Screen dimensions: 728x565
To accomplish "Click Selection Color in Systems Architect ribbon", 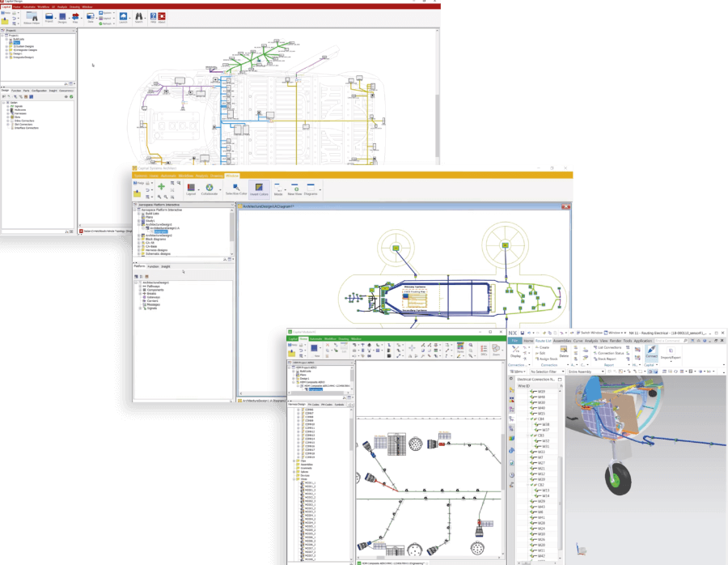I will 236,189.
